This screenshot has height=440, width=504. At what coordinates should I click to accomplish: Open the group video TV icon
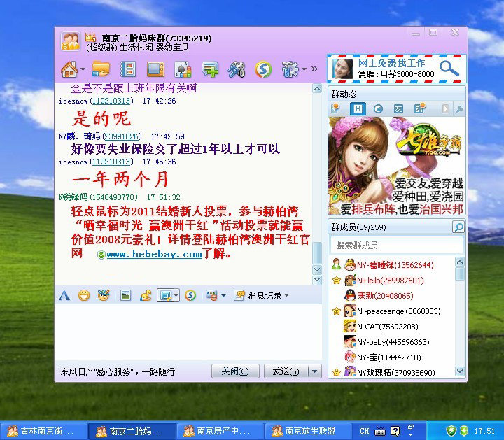pos(155,69)
